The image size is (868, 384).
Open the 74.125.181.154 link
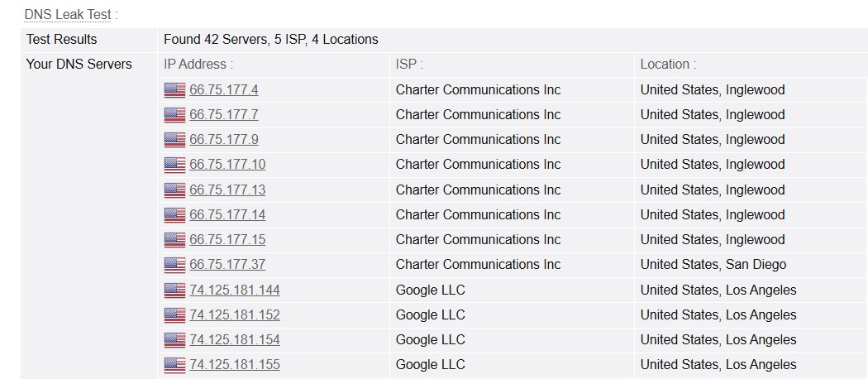point(235,340)
